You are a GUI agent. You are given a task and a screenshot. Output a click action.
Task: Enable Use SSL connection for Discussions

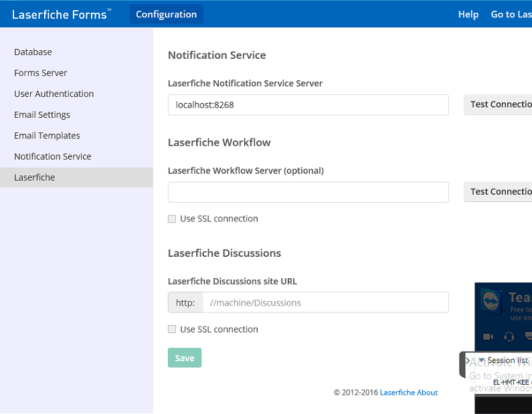click(172, 329)
